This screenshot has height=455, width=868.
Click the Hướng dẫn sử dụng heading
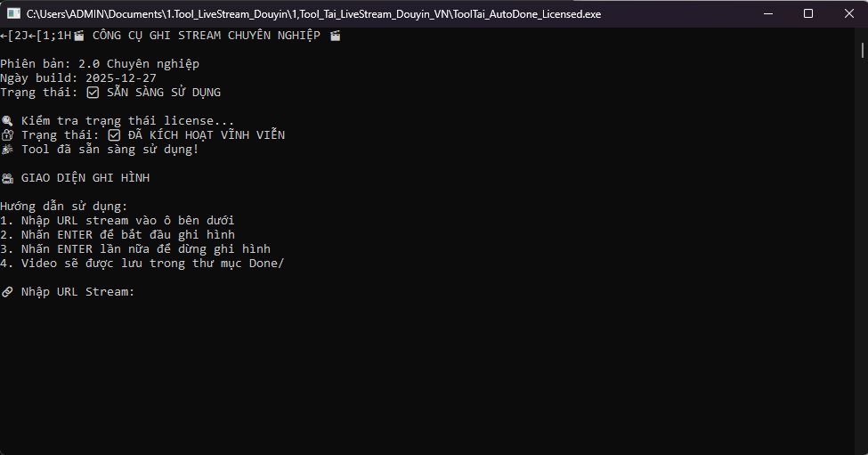64,207
